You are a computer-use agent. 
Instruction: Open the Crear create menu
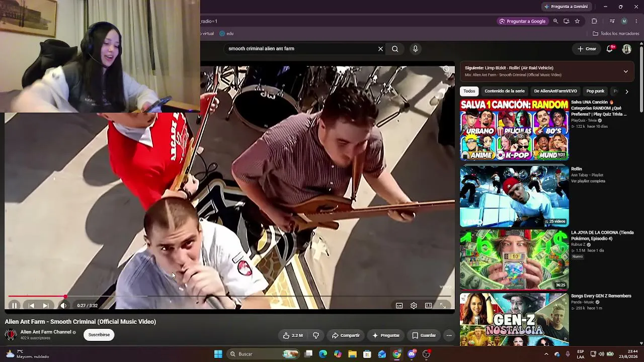(x=587, y=49)
